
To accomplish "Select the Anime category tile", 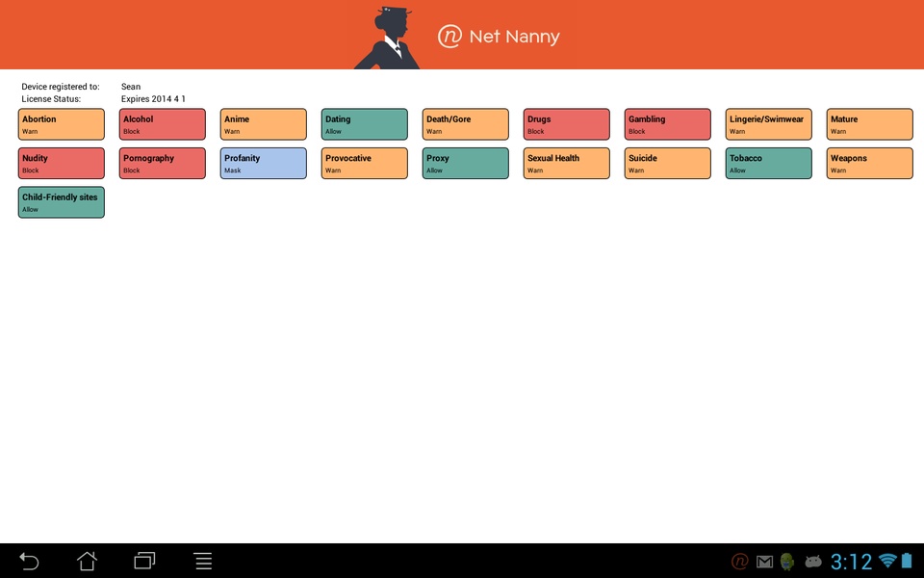I will point(264,124).
